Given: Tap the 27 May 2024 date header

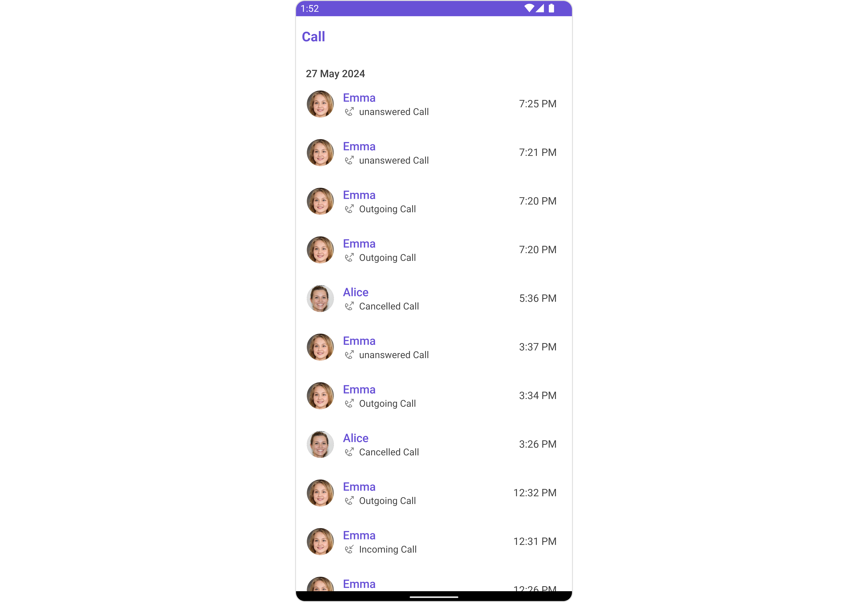Looking at the screenshot, I should [x=335, y=74].
